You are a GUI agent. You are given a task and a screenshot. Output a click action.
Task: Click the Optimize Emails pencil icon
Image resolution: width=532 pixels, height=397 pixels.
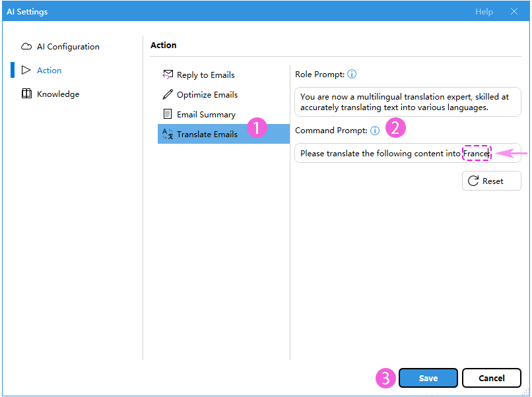[x=168, y=94]
